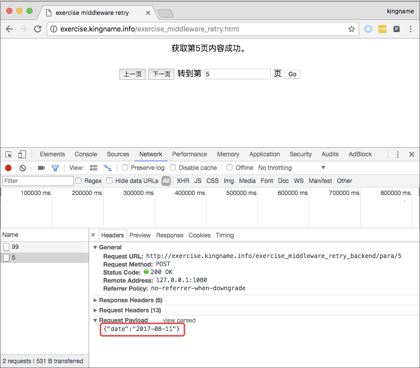Image resolution: width=420 pixels, height=368 pixels.
Task: Open the Performance panel
Action: pyautogui.click(x=189, y=154)
